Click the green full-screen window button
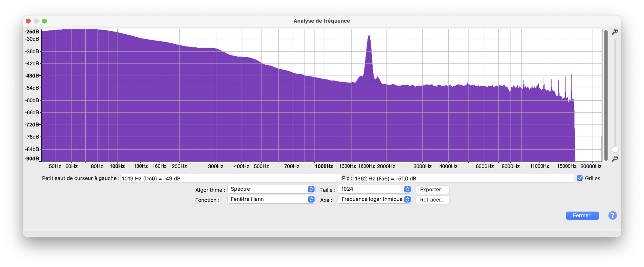Viewport: 644px width, 267px height. [44, 21]
